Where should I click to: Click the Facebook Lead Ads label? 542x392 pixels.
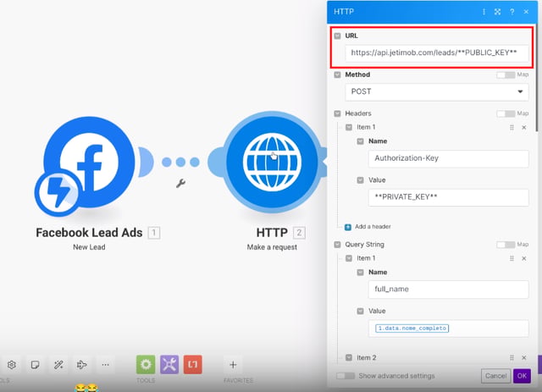click(89, 233)
